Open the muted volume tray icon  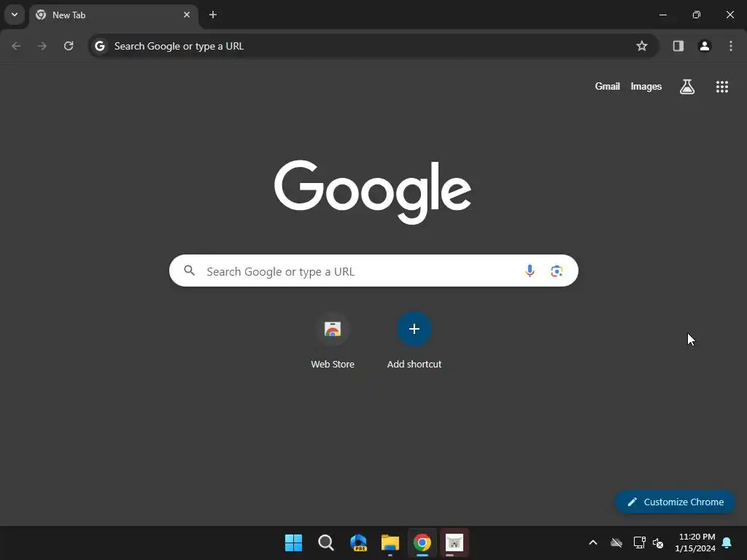click(x=659, y=542)
